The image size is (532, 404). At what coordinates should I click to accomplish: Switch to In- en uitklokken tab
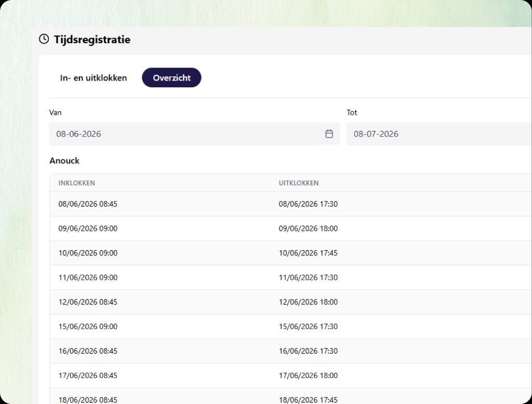pos(94,78)
